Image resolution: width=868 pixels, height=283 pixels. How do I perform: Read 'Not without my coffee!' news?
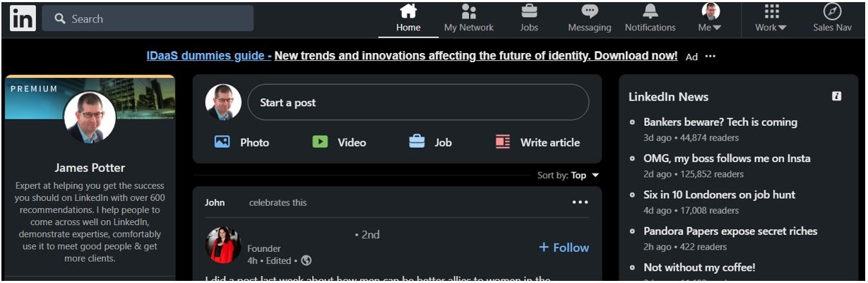699,267
